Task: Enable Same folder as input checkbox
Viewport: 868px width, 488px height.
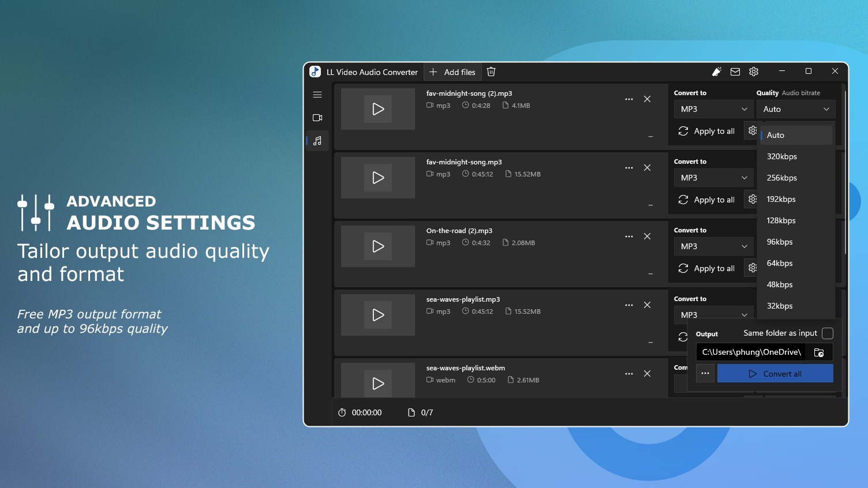Action: pos(828,333)
